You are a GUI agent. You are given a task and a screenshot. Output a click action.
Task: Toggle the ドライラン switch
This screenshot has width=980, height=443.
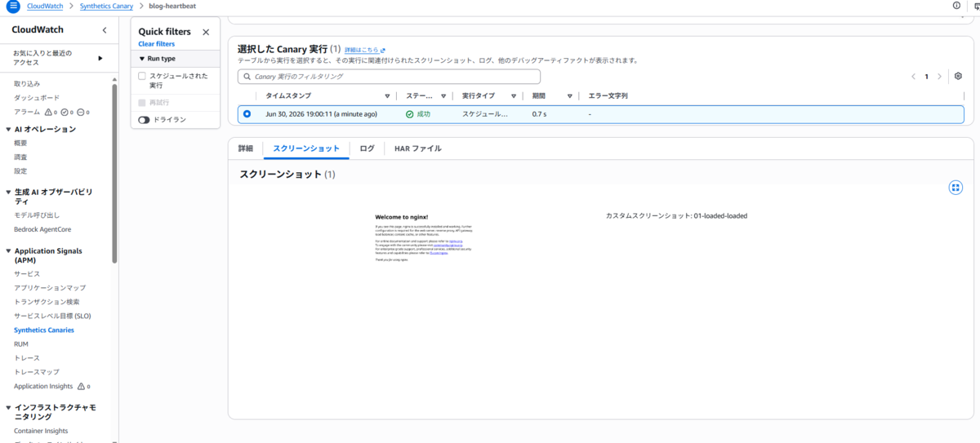pos(145,119)
